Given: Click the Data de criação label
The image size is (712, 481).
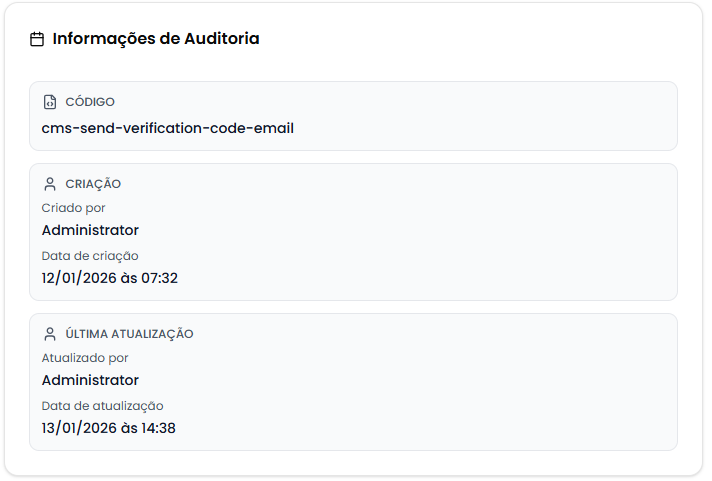Looking at the screenshot, I should point(90,256).
